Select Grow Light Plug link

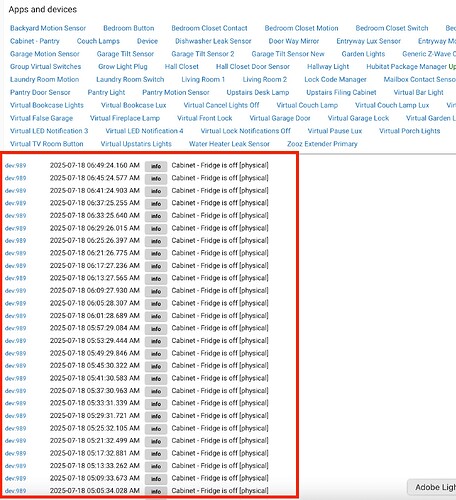(123, 67)
